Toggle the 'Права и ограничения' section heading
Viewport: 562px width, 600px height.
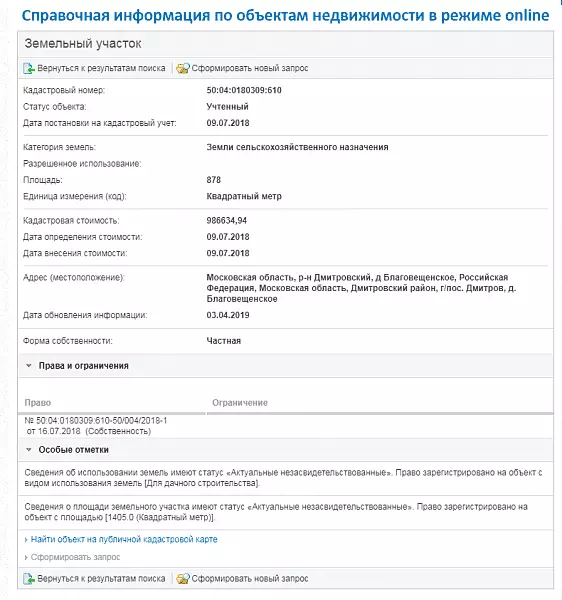click(x=83, y=366)
